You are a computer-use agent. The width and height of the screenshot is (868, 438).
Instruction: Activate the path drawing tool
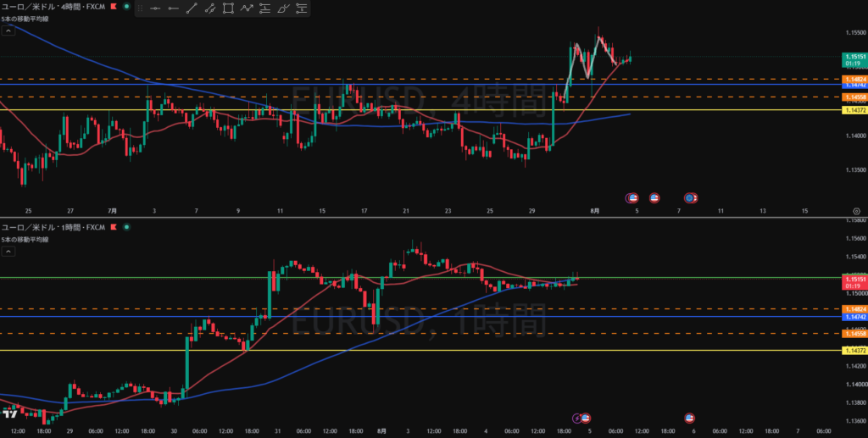(x=247, y=8)
